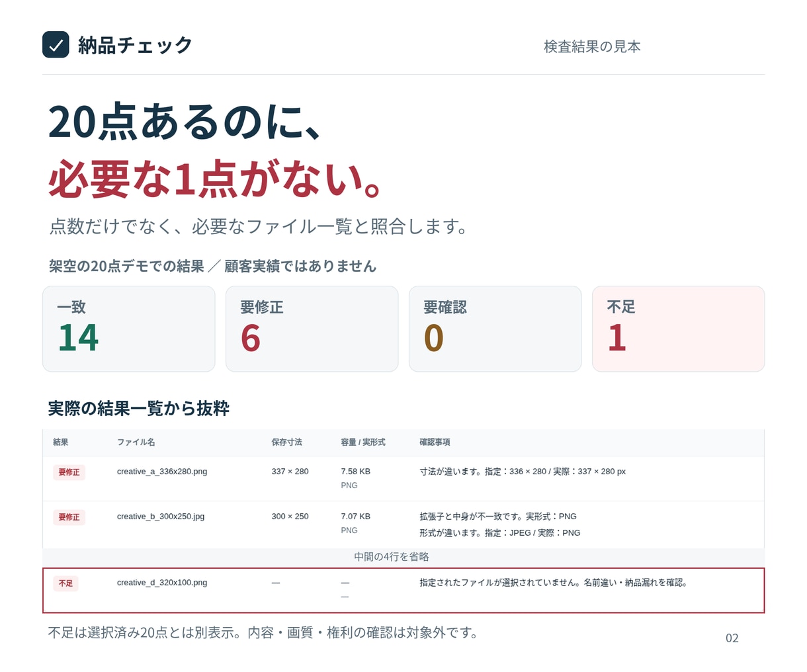
Task: Click the 337 × 280 dimension cell
Action: tap(290, 472)
